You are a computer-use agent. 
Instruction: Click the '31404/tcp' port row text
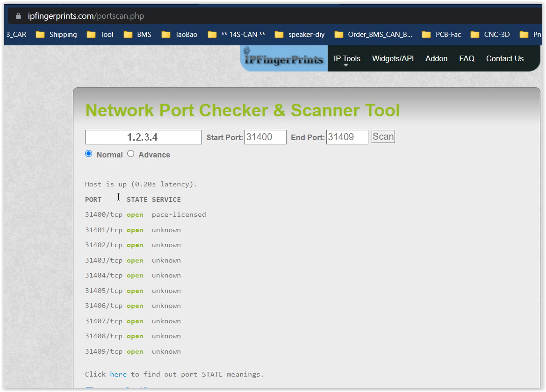click(x=104, y=275)
